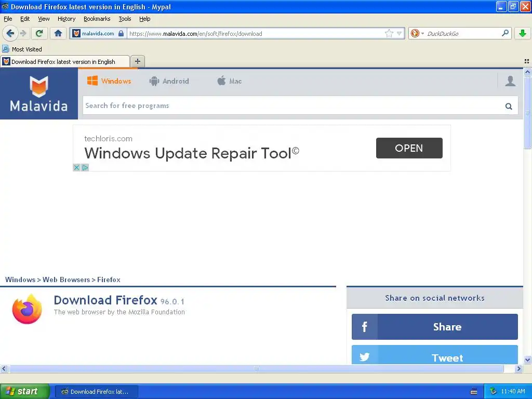This screenshot has height=399, width=532.
Task: Click the malavida.com site identity badge
Action: pos(98,33)
